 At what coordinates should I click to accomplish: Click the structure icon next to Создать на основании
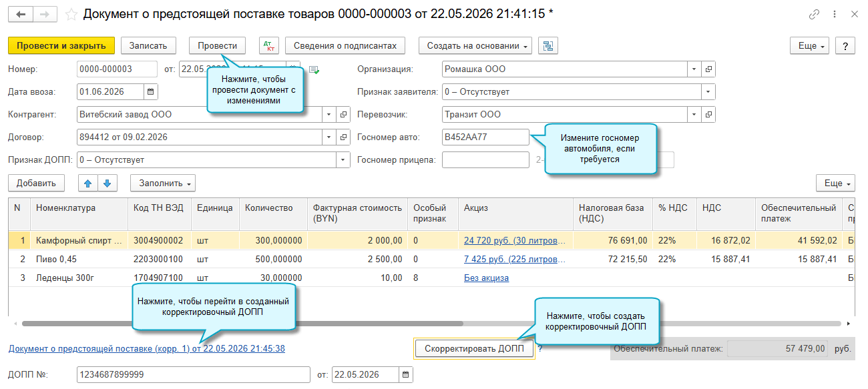point(548,45)
